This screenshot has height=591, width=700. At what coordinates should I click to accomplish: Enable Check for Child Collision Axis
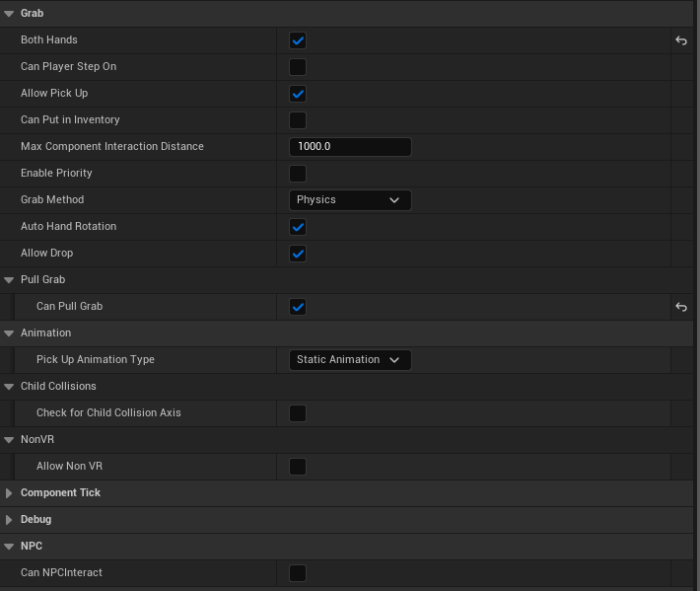click(298, 413)
